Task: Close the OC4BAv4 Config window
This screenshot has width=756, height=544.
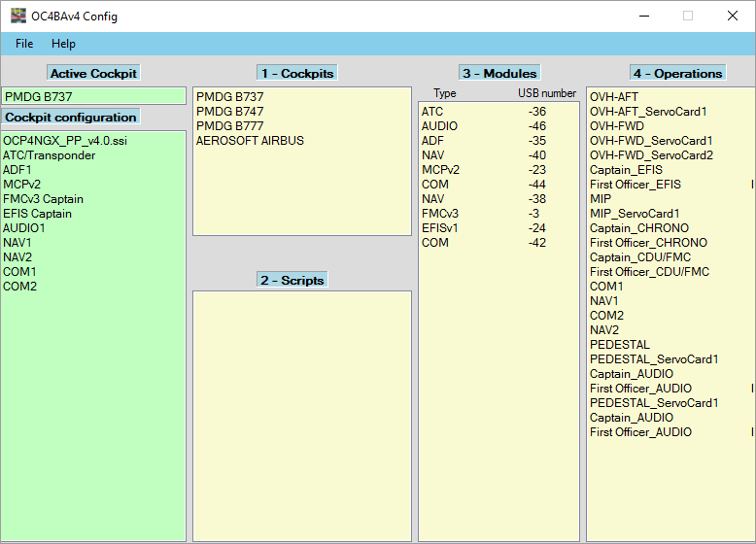Action: pyautogui.click(x=733, y=16)
